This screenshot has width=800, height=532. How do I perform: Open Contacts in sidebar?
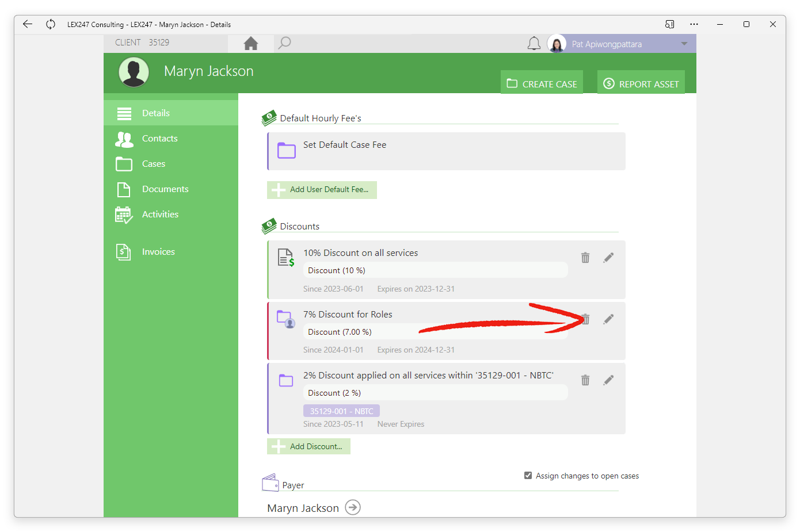tap(171, 138)
